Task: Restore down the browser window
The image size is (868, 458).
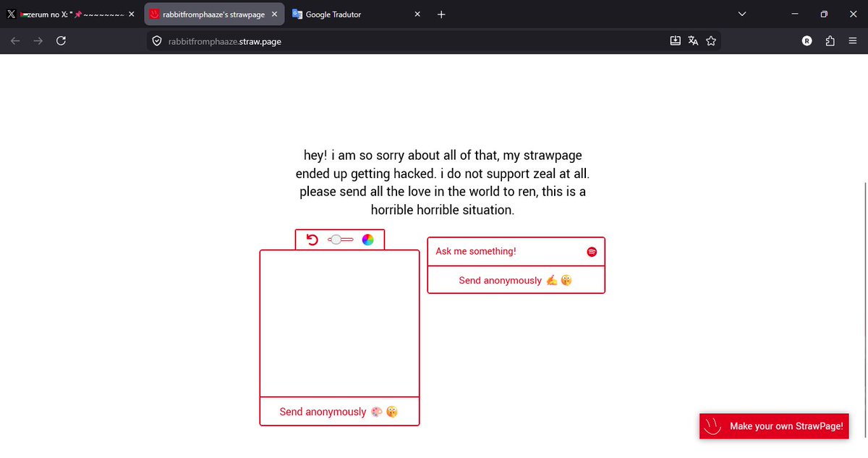Action: (824, 14)
